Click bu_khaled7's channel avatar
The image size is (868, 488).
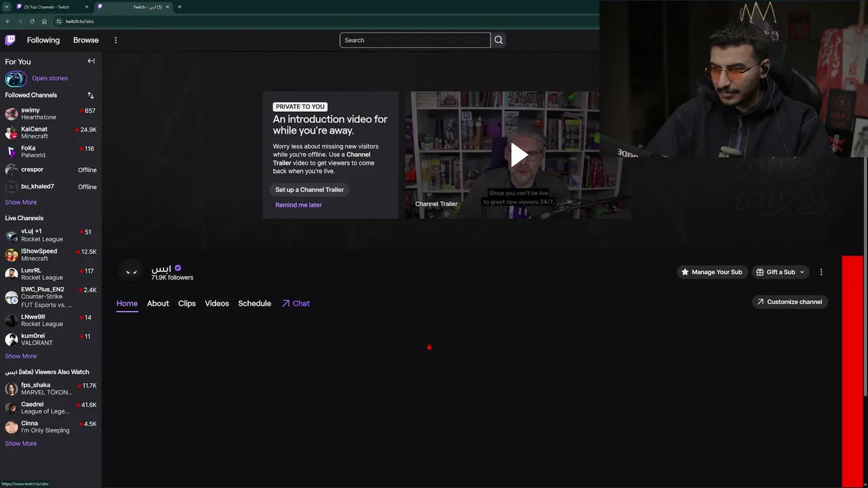tap(12, 186)
